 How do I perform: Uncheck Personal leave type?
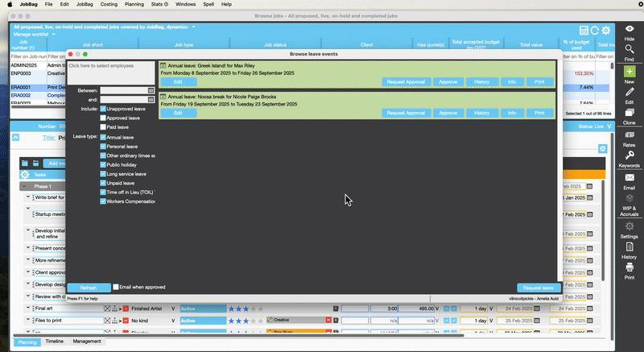click(103, 147)
